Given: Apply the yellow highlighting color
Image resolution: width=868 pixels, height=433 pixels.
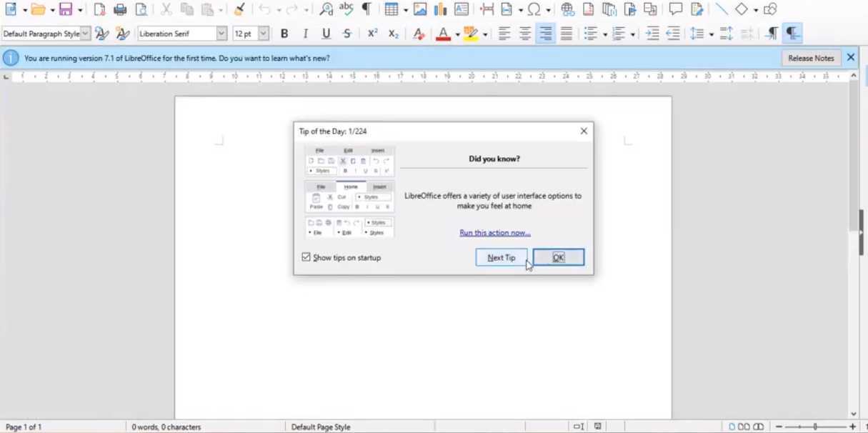Looking at the screenshot, I should pyautogui.click(x=471, y=34).
